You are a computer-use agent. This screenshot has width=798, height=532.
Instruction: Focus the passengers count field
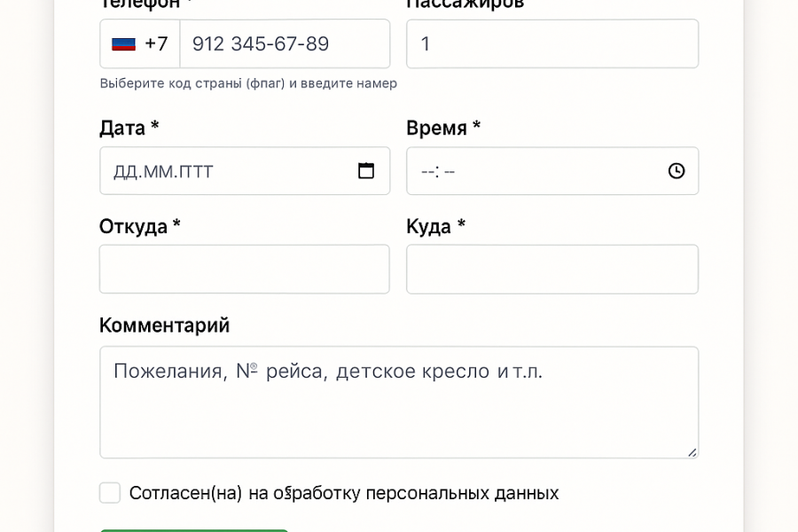pos(552,44)
